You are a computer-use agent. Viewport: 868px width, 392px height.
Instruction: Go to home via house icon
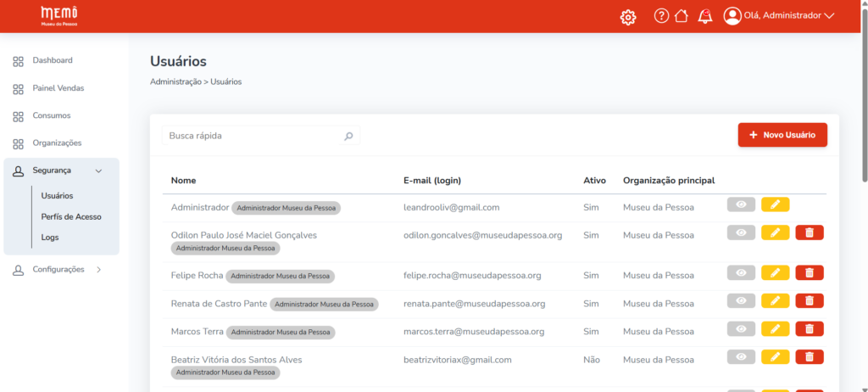coord(681,16)
